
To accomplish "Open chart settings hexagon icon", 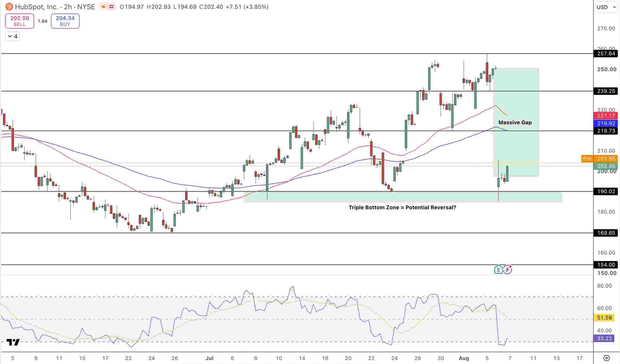I will coord(607,358).
